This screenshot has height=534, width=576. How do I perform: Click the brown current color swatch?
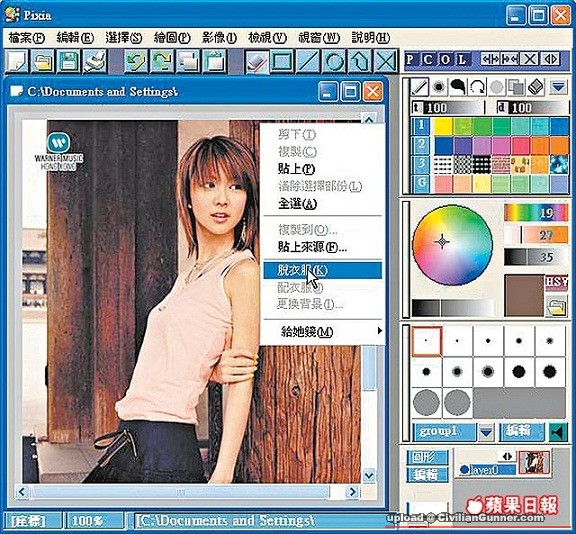tap(524, 295)
